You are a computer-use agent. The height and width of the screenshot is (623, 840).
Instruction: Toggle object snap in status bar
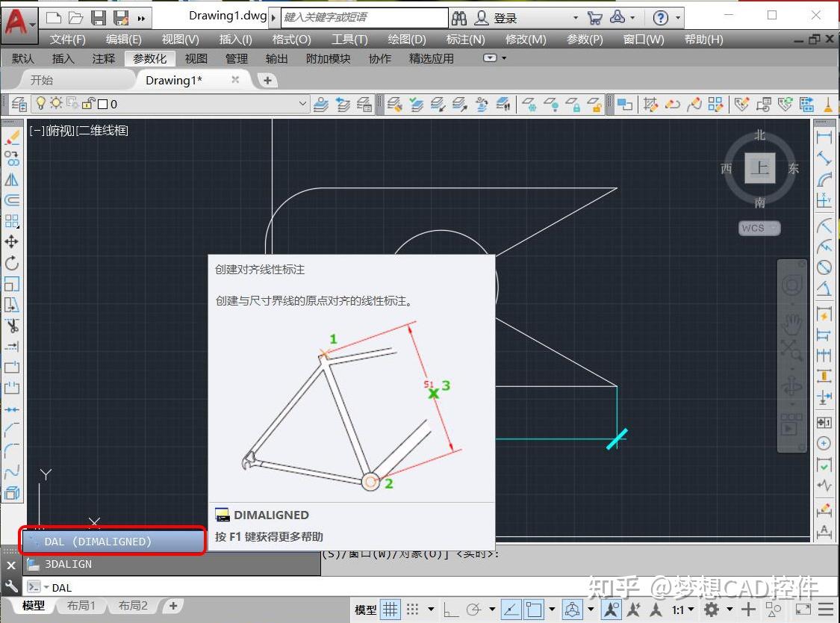[511, 610]
